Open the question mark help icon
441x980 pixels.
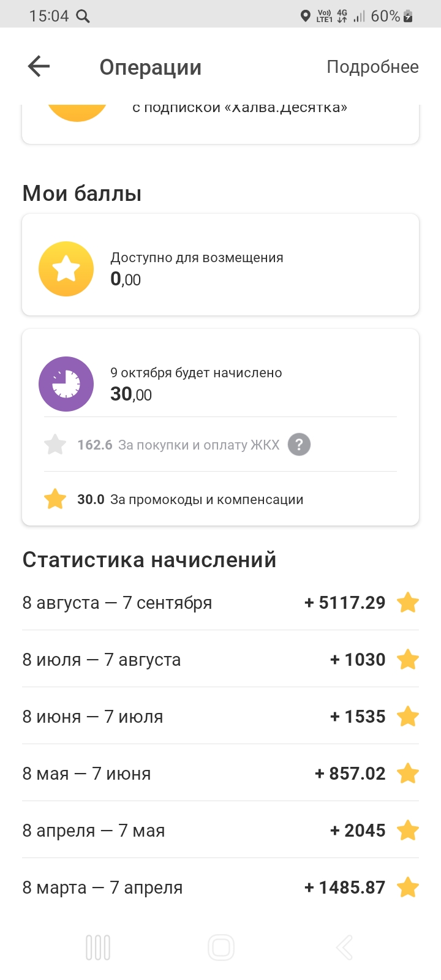coord(299,445)
